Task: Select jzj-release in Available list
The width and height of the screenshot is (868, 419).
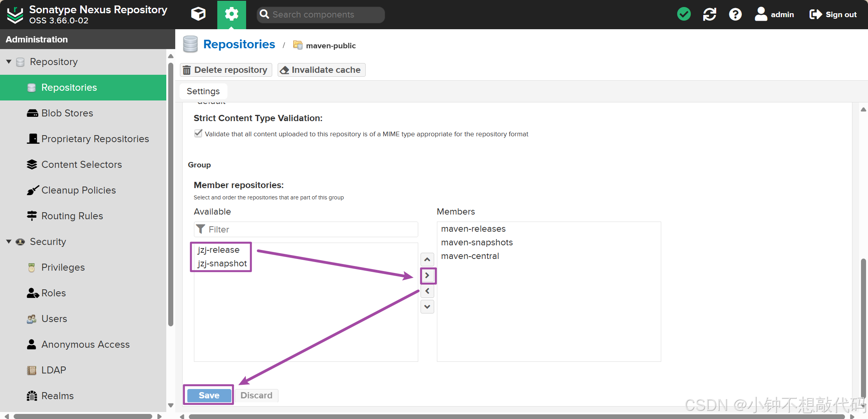Action: click(218, 250)
